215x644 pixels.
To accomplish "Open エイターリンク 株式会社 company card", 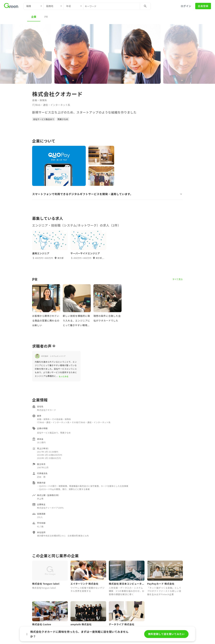I will pyautogui.click(x=88, y=576).
